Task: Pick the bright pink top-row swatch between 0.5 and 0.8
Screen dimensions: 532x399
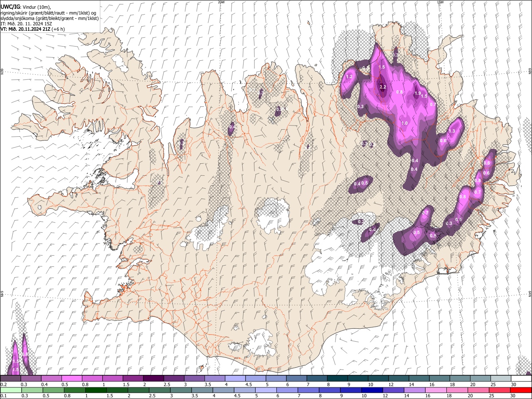Action: coord(71,379)
